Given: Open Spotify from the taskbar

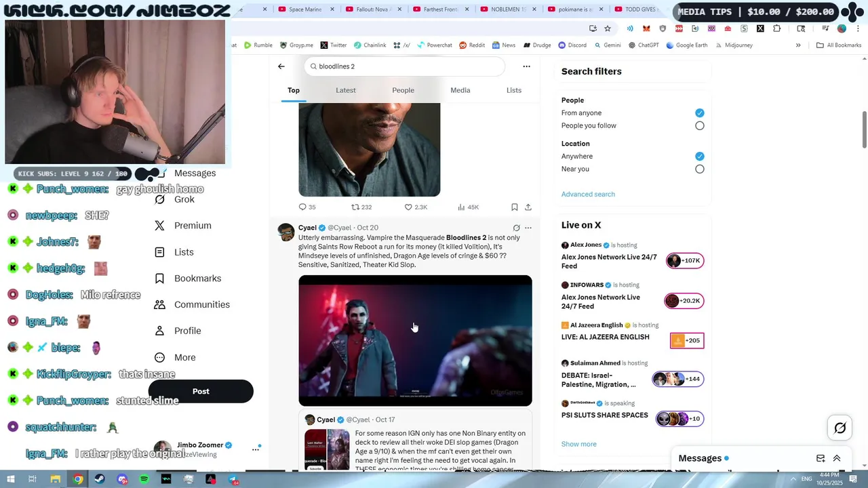Looking at the screenshot, I should tap(144, 479).
